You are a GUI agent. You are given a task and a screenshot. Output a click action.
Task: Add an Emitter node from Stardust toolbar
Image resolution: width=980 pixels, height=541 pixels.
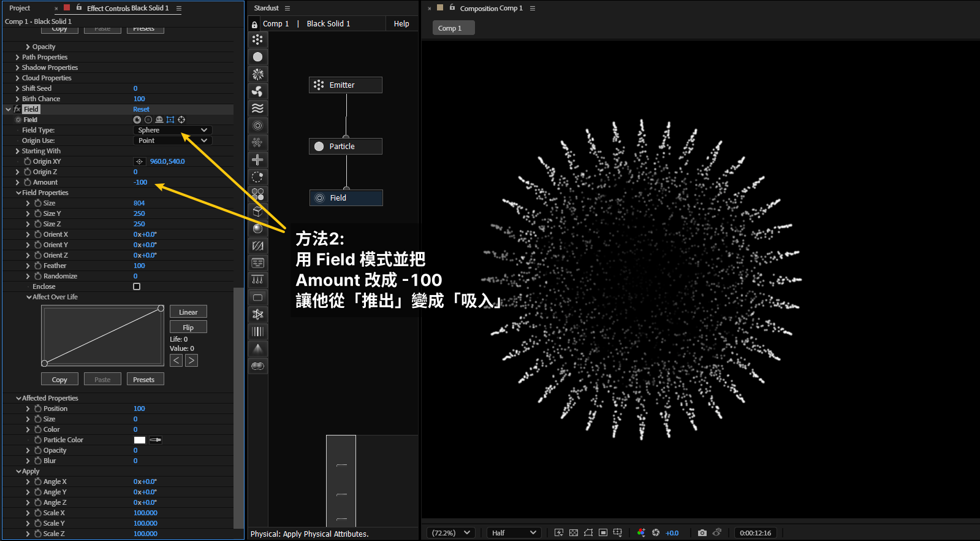tap(257, 40)
